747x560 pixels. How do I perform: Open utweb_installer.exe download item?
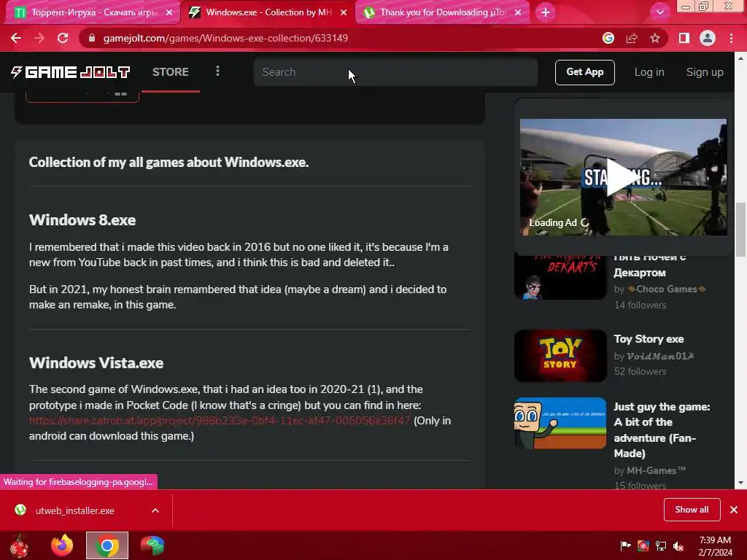[x=75, y=510]
